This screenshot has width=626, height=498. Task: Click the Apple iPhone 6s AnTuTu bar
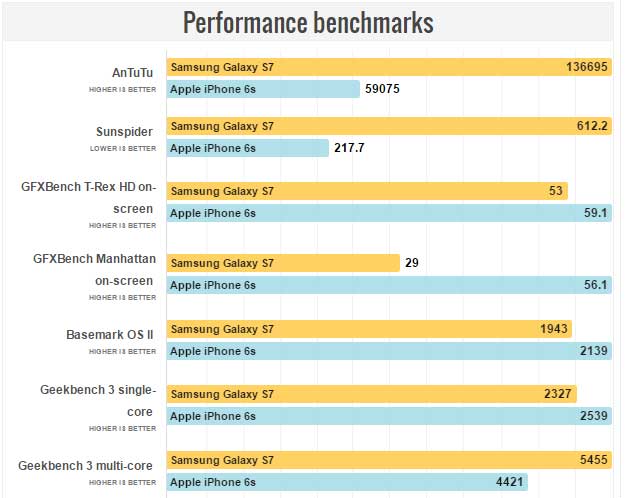point(263,89)
